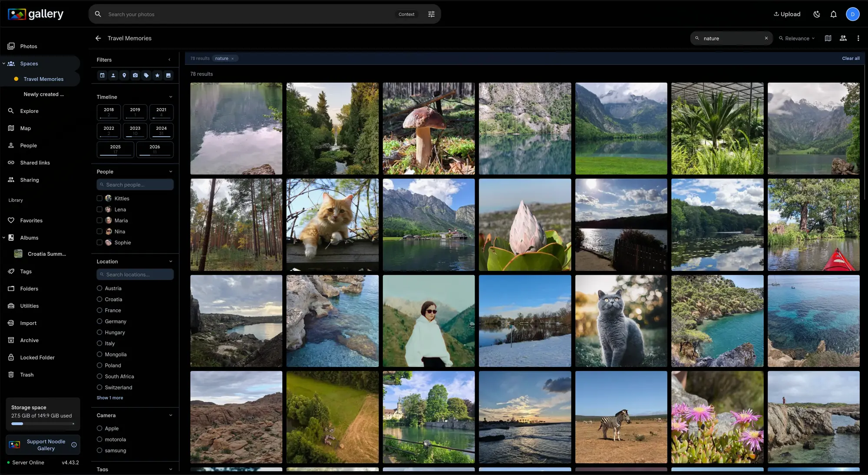Open advanced search options (sliders icon)
The height and width of the screenshot is (475, 868).
point(431,14)
